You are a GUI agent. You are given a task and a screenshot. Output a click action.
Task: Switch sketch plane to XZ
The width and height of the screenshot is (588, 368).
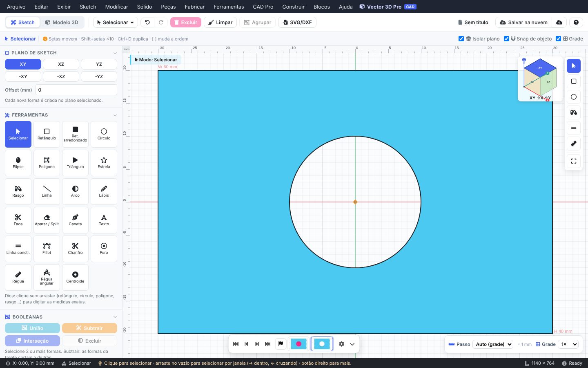point(61,64)
